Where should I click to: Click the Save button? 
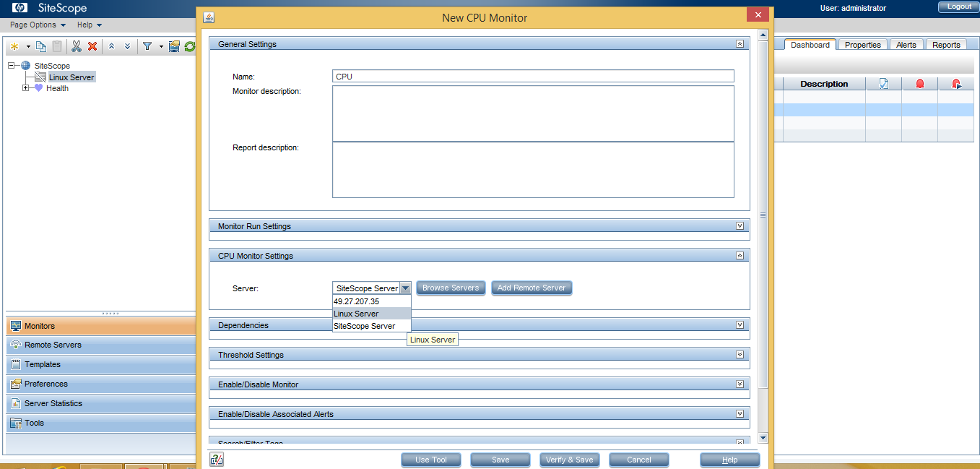500,460
